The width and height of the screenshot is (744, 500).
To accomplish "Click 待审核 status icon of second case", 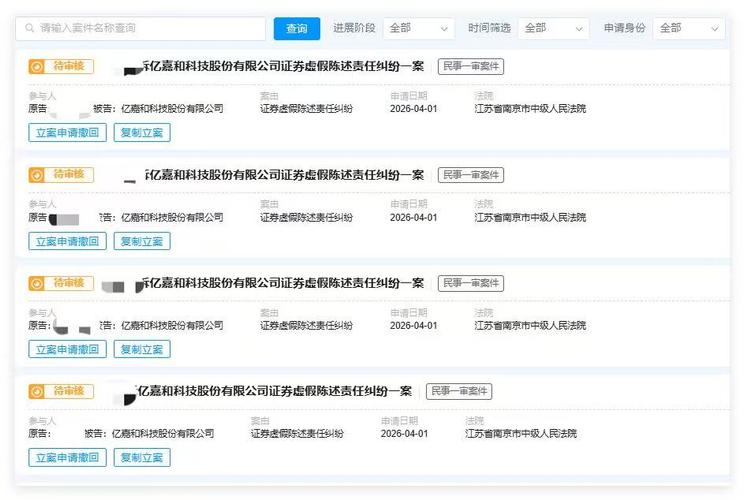I will coord(37,175).
